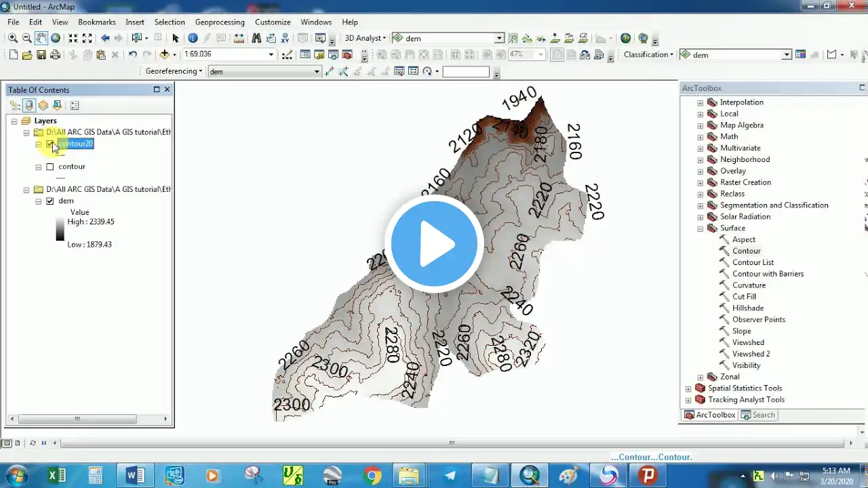Save the map document
The image size is (868, 488).
(41, 55)
